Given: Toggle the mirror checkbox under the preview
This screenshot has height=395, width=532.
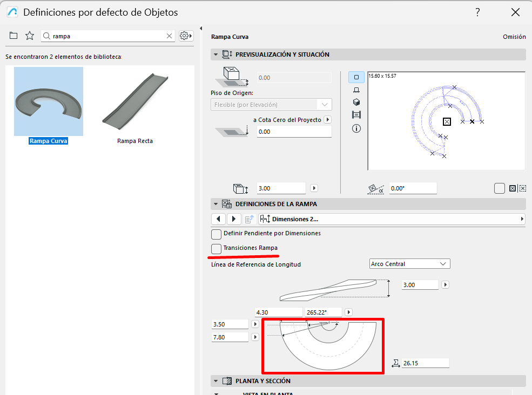Looking at the screenshot, I should 500,188.
